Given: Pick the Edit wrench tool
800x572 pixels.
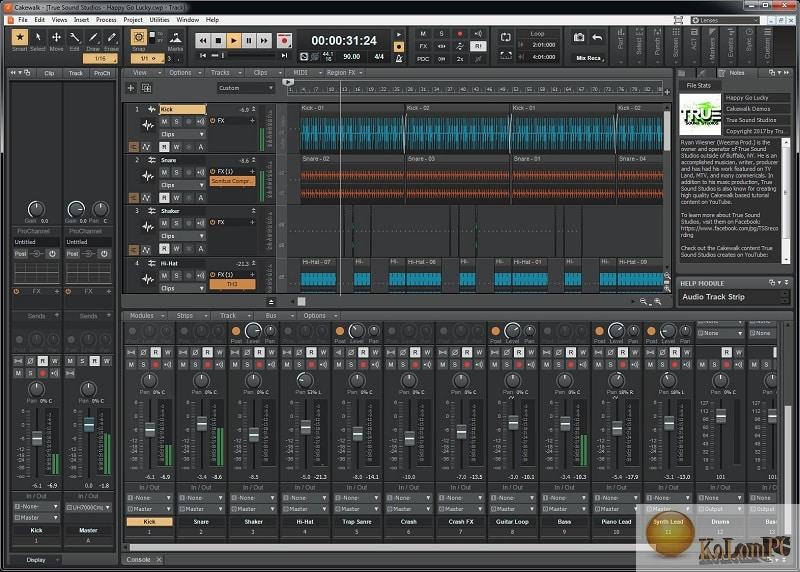Looking at the screenshot, I should pyautogui.click(x=74, y=37).
